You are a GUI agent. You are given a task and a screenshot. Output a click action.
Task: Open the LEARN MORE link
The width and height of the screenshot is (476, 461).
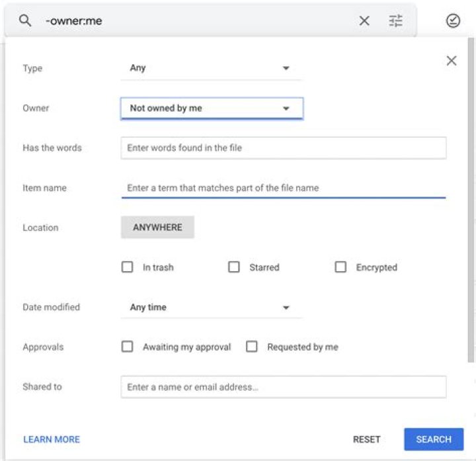tap(52, 439)
